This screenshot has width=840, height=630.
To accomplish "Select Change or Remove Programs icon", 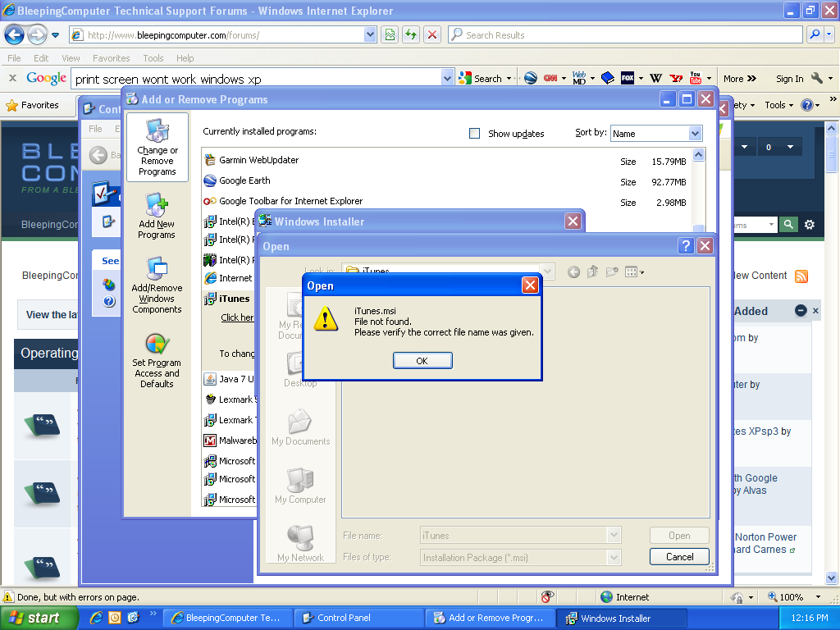I will point(157,148).
